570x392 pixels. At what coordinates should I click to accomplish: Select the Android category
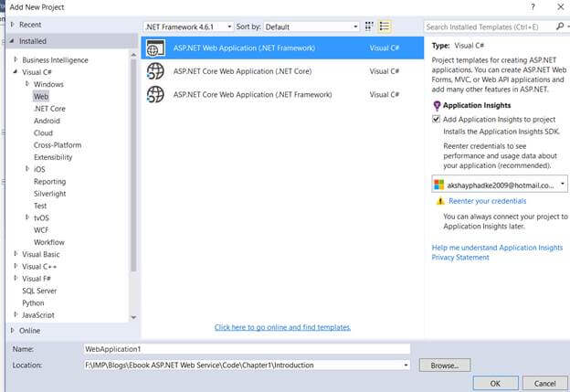pos(47,121)
